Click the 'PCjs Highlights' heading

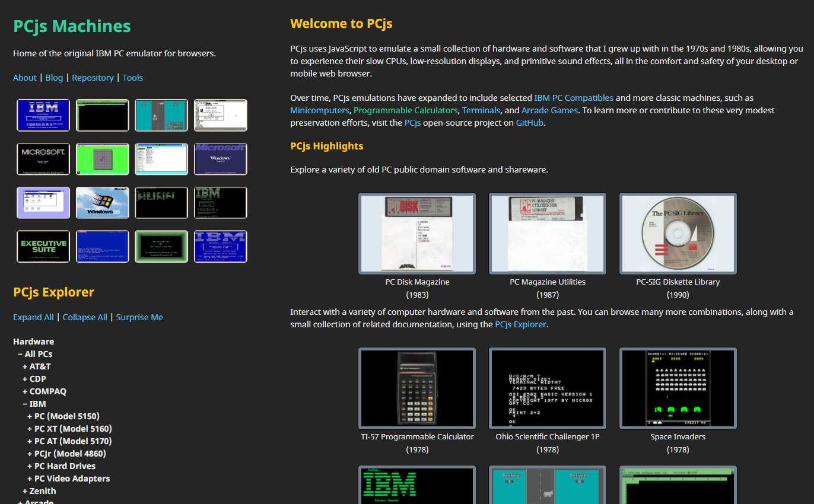pyautogui.click(x=327, y=146)
